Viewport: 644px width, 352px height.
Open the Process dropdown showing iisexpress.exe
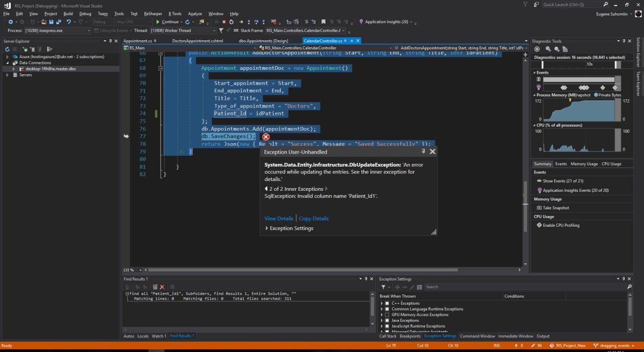(x=57, y=31)
